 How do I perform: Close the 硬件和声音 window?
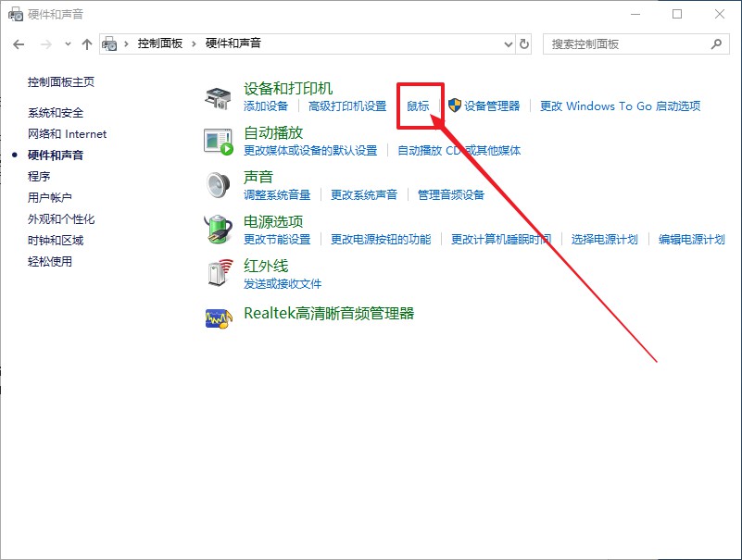click(720, 14)
